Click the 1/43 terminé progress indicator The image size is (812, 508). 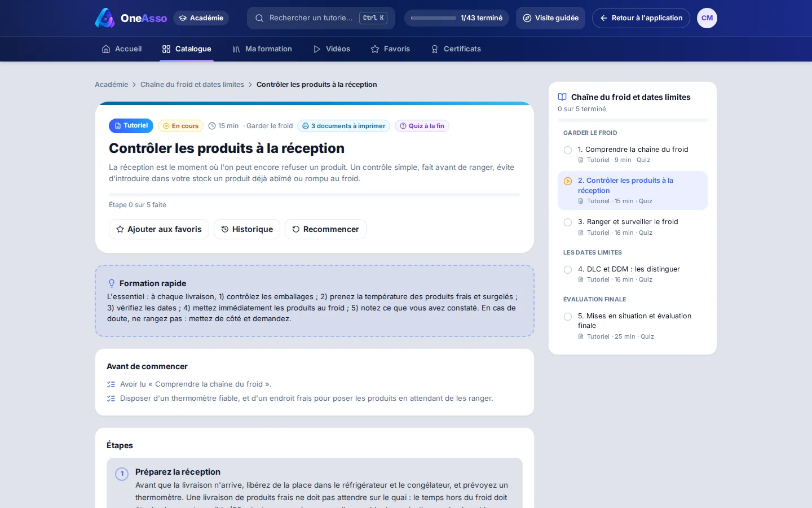457,18
